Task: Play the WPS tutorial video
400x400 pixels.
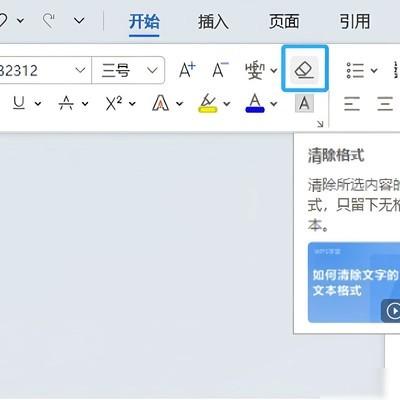Action: 393,311
